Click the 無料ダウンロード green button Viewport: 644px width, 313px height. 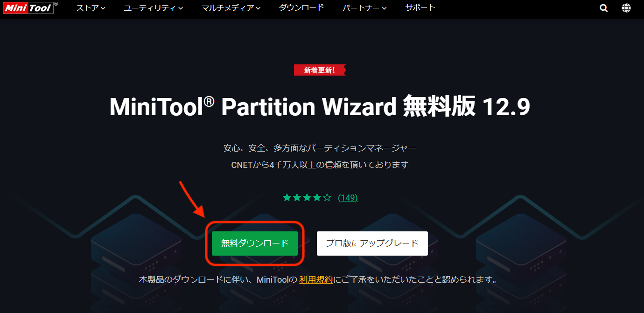point(255,243)
